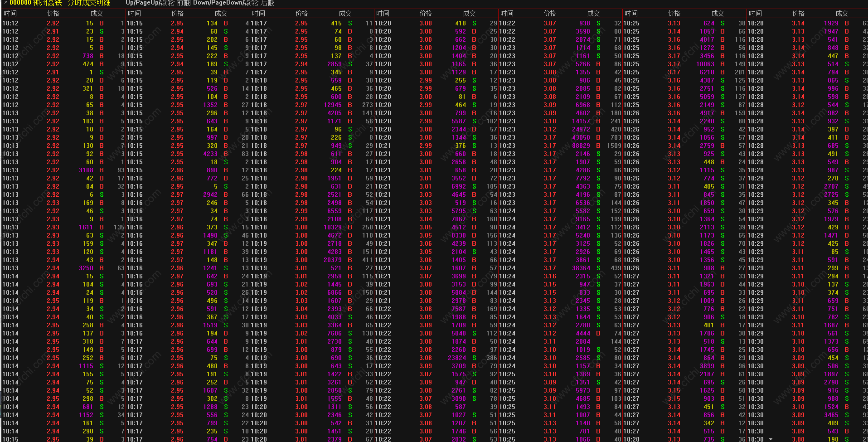The height and width of the screenshot is (442, 868).
Task: Click volume 10329 in the 10:18 rows
Action: tap(333, 227)
